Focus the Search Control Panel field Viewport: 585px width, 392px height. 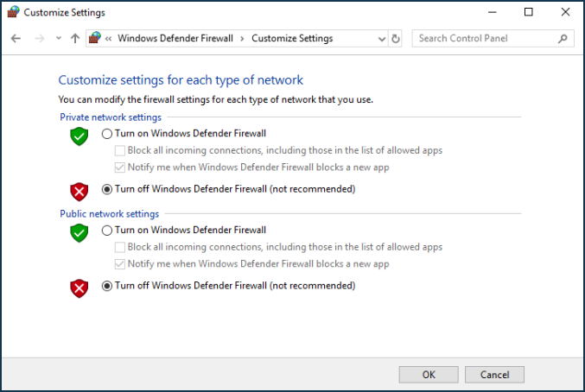point(493,38)
